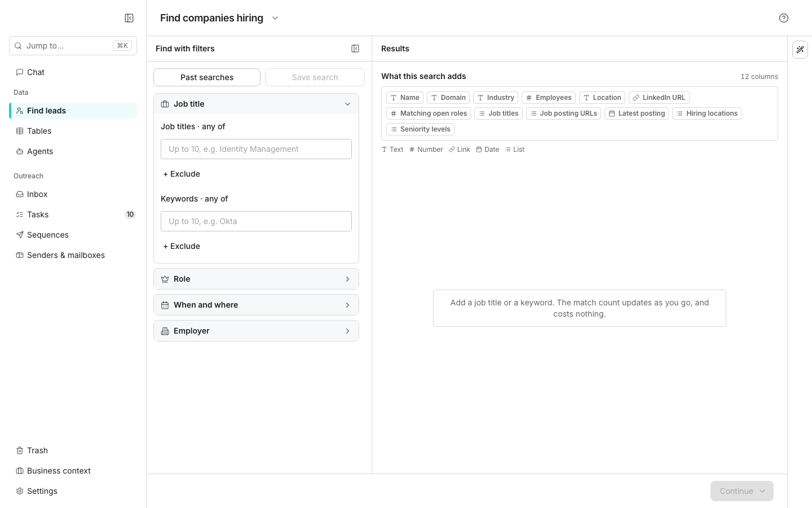Screen dimensions: 812x508
Task: Add Exclude under Keywords
Action: (x=182, y=246)
